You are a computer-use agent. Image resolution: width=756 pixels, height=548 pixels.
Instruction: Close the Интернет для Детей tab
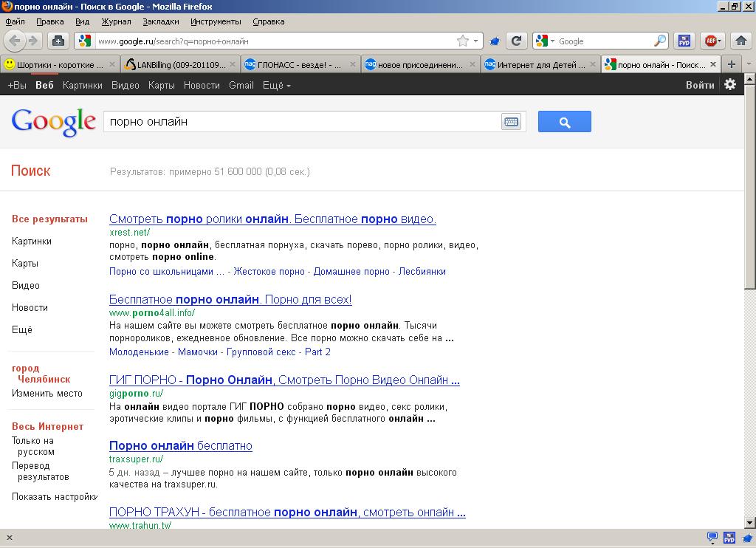593,64
